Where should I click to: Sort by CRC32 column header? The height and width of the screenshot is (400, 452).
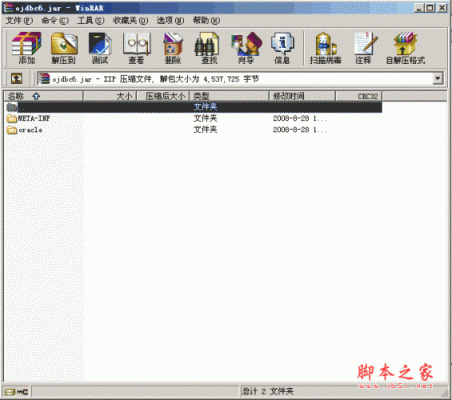(x=359, y=96)
